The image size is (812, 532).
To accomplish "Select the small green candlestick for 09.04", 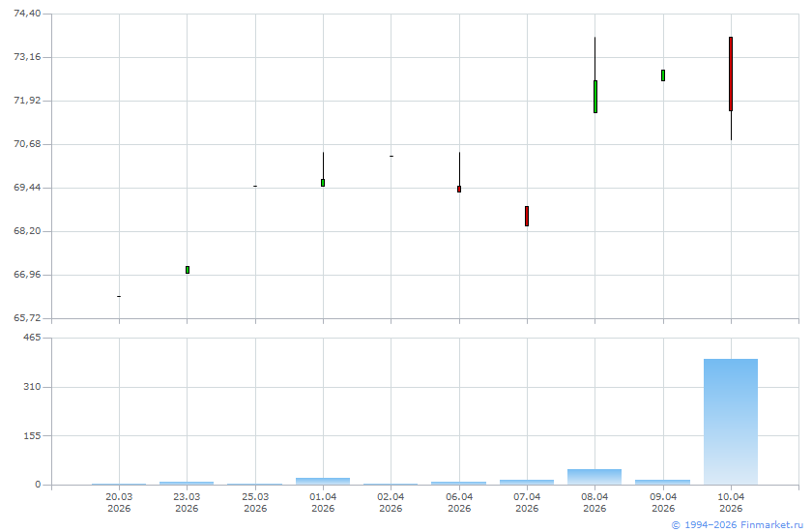I will click(663, 75).
